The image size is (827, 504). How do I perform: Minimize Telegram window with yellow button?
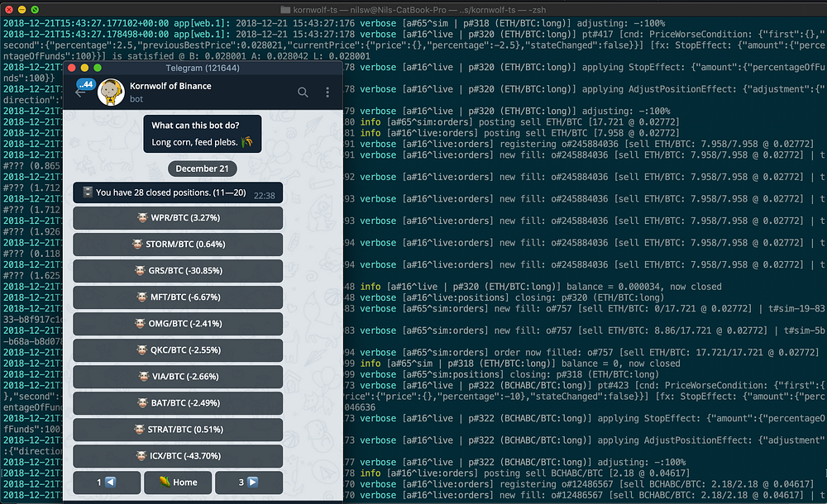[84, 68]
